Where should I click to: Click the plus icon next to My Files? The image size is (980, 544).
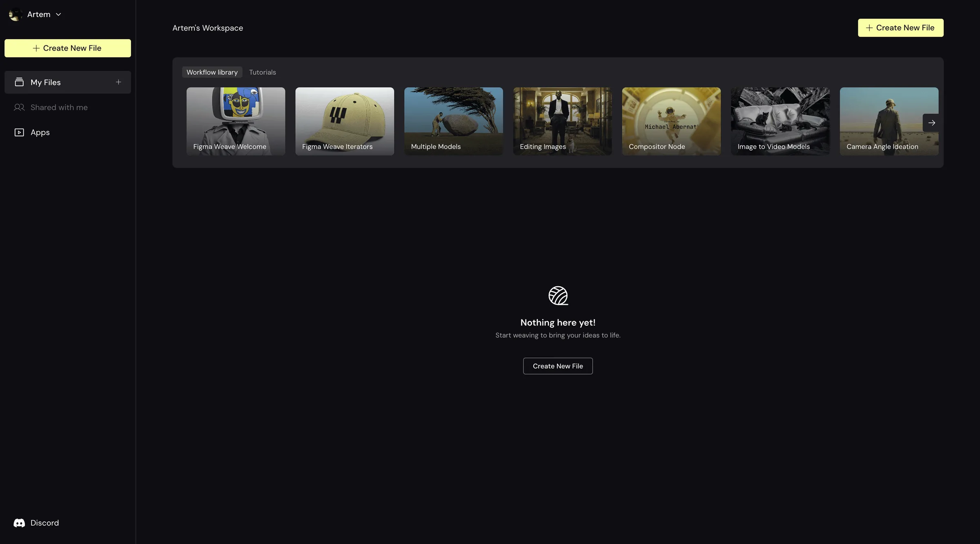click(118, 82)
